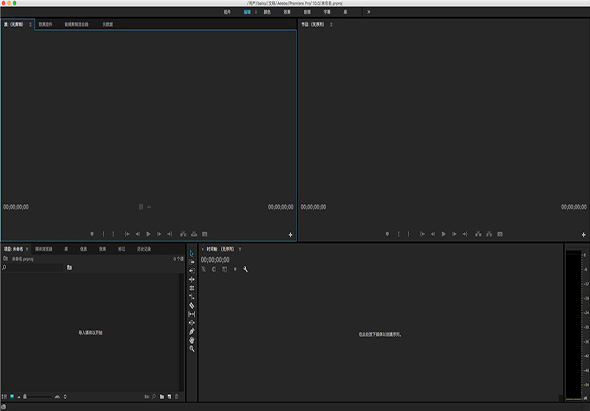Screen dimensions: 590x411
Task: Click Insert button in Source monitor
Action: [183, 234]
